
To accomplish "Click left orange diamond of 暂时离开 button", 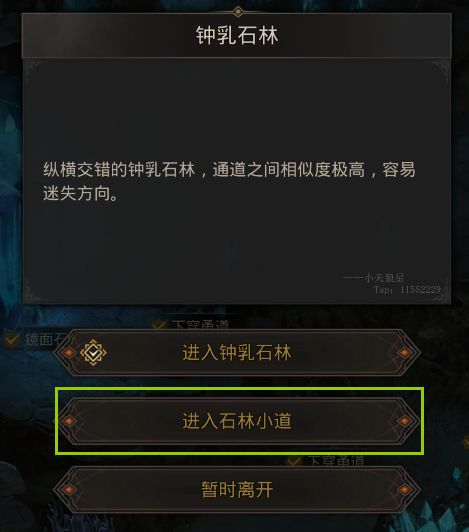I will [69, 490].
